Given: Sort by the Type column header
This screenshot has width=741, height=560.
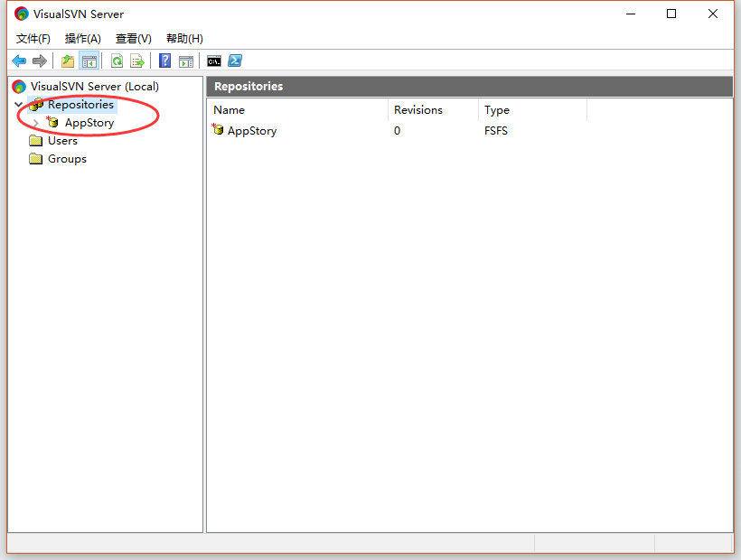Looking at the screenshot, I should click(532, 110).
